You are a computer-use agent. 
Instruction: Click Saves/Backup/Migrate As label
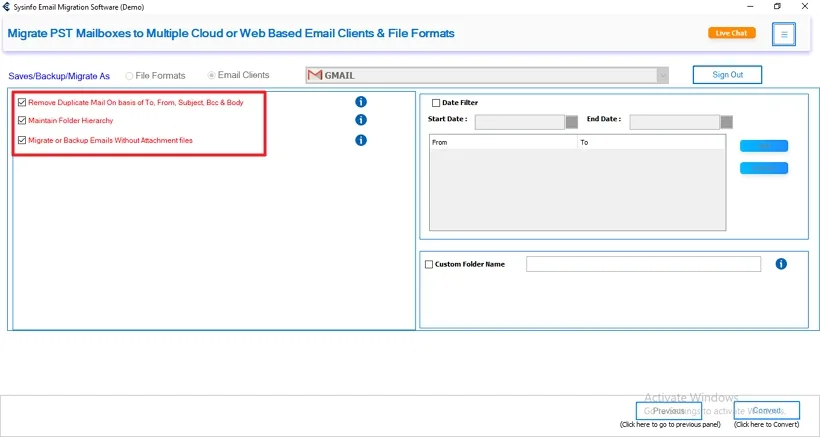click(x=59, y=76)
